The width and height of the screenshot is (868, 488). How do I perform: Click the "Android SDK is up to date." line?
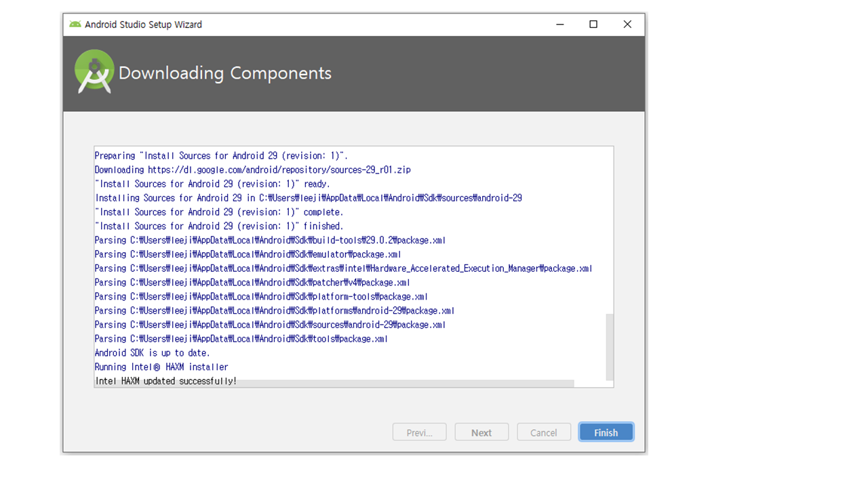click(x=153, y=352)
